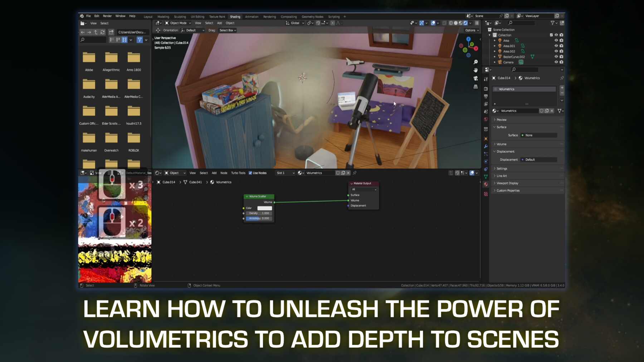Open the Material Properties tab in Properties editor
Image resolution: width=644 pixels, height=362 pixels.
tap(486, 184)
